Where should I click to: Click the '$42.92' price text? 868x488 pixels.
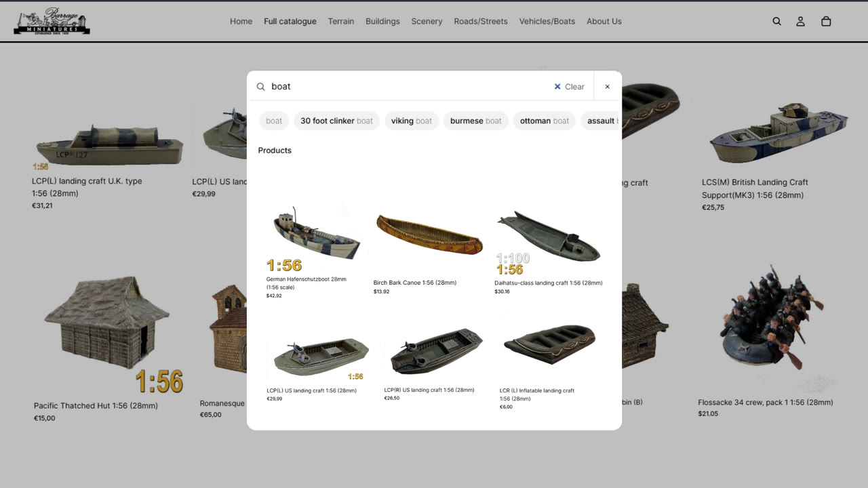tap(274, 296)
